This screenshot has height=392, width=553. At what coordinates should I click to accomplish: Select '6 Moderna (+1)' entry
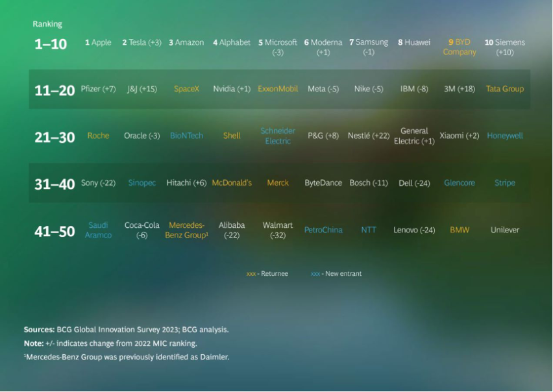tap(323, 47)
